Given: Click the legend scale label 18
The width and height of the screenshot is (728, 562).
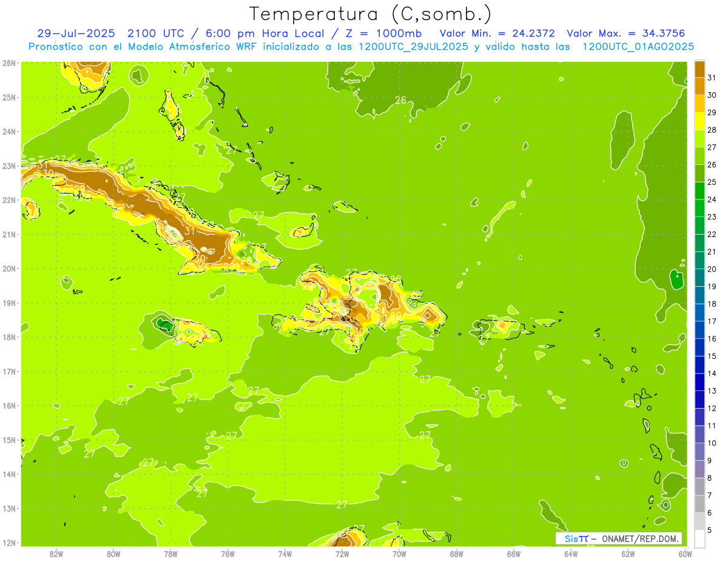Looking at the screenshot, I should pos(712,304).
